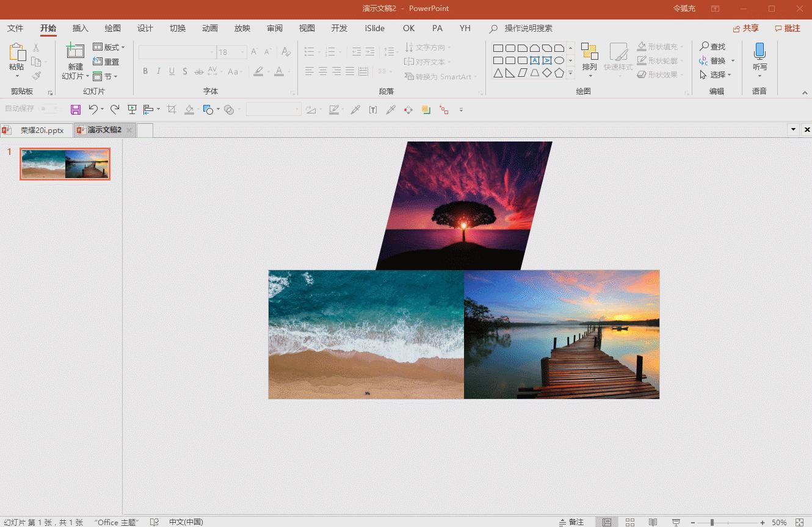Screen dimensions: 812x527
Task: Click the Paste clipboard icon
Action: [x=17, y=52]
